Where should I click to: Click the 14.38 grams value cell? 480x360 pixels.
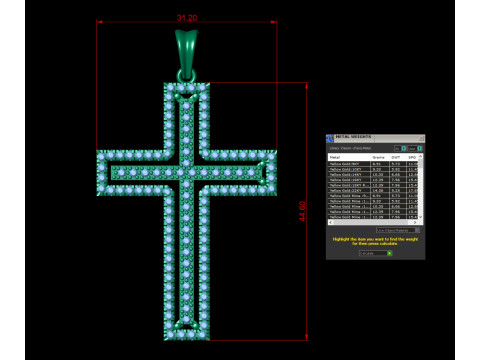click(x=380, y=191)
